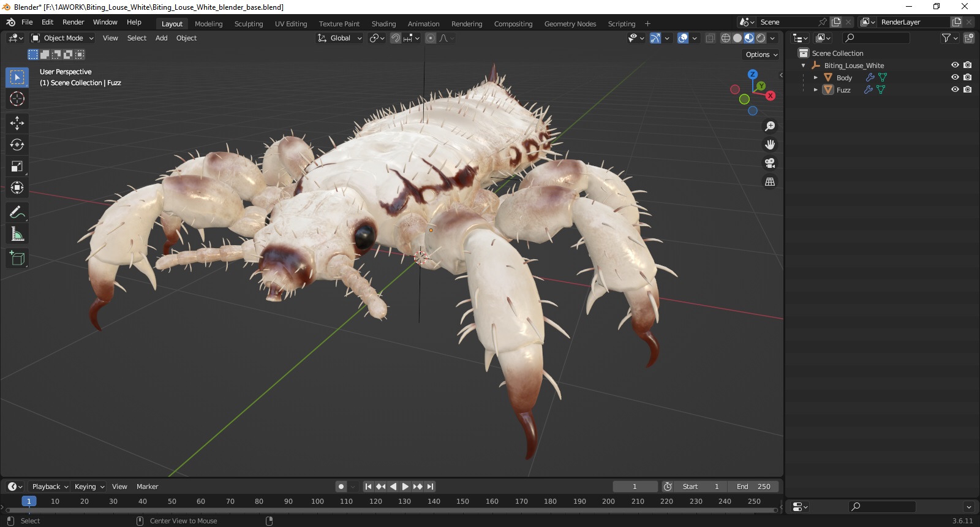Image resolution: width=980 pixels, height=527 pixels.
Task: Toggle snapping magnet button
Action: (x=396, y=38)
